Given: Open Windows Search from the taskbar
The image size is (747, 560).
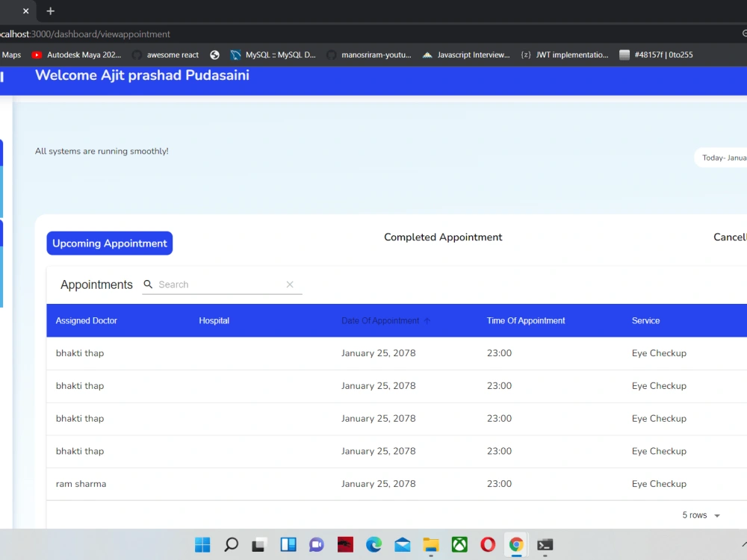Looking at the screenshot, I should coord(230,545).
